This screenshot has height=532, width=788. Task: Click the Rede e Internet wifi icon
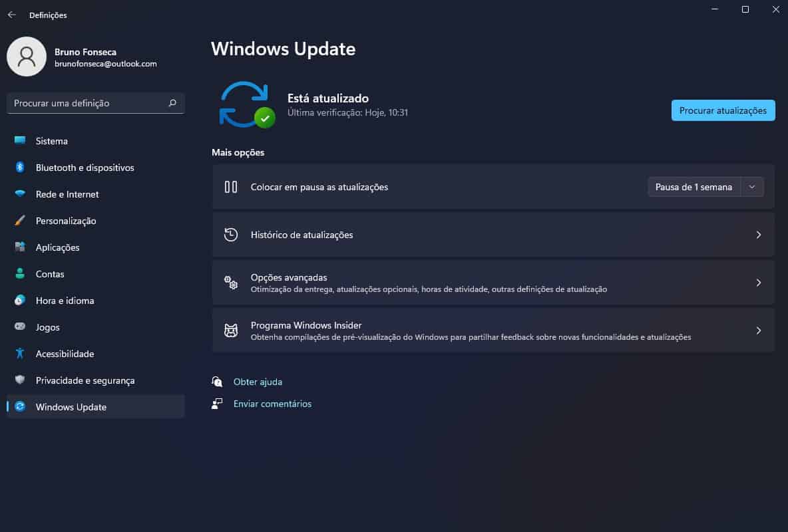[x=20, y=194]
